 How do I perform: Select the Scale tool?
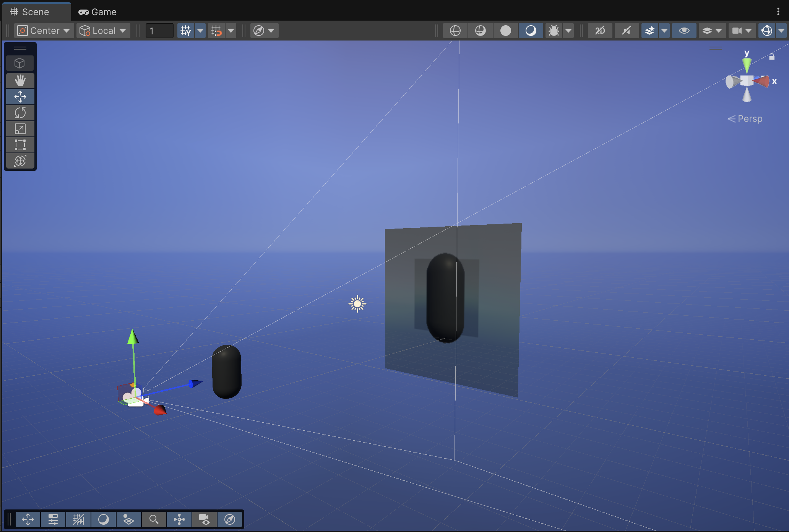[20, 129]
